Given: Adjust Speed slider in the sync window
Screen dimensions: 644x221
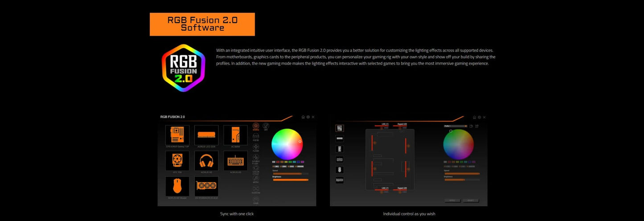Looking at the screenshot, I should pyautogui.click(x=291, y=173).
